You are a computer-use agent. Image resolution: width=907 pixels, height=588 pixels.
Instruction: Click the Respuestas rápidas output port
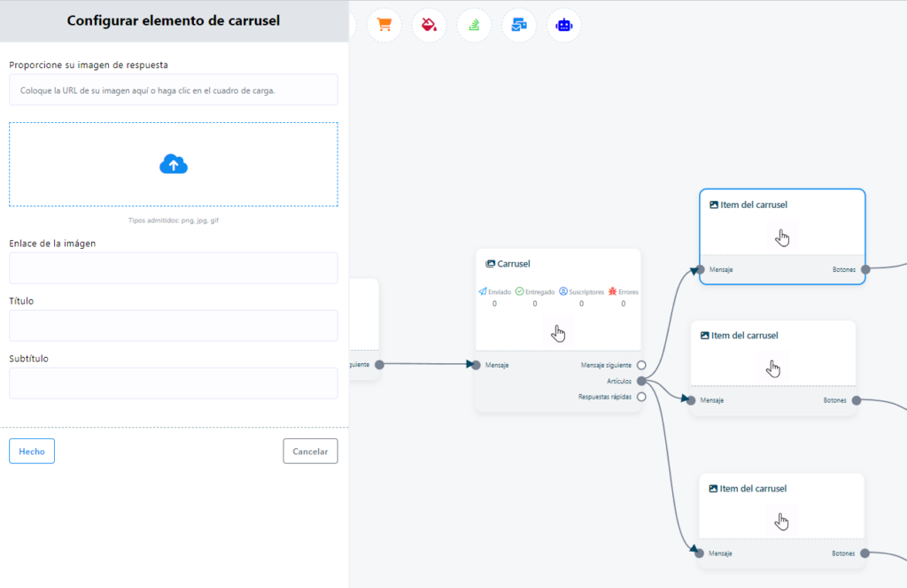coord(641,397)
